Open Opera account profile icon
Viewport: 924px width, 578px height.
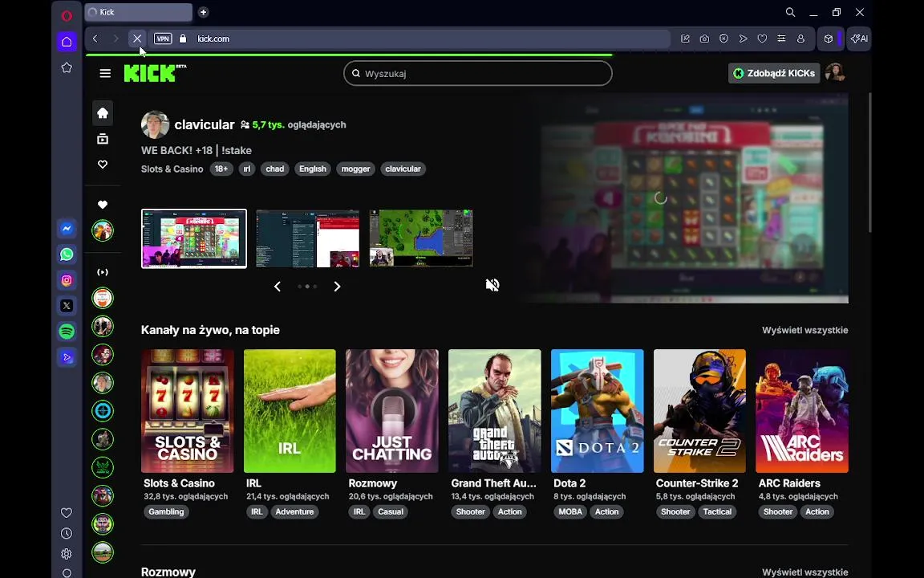(x=800, y=39)
